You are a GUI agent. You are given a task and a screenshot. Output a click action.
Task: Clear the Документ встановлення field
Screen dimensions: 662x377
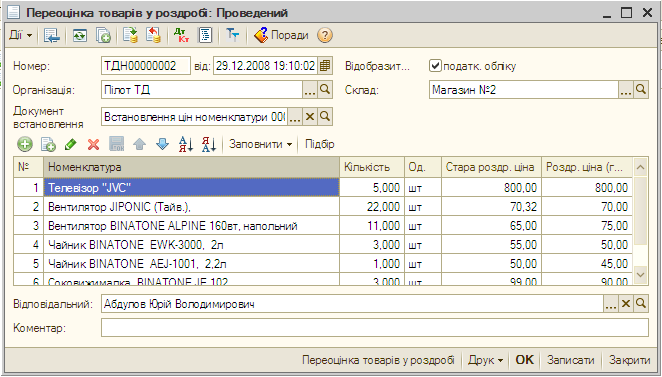(310, 117)
